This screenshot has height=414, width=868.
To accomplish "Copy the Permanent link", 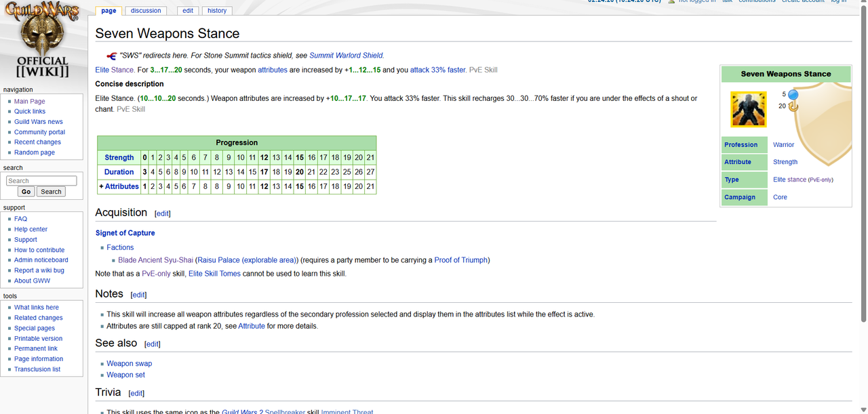I will [x=36, y=349].
